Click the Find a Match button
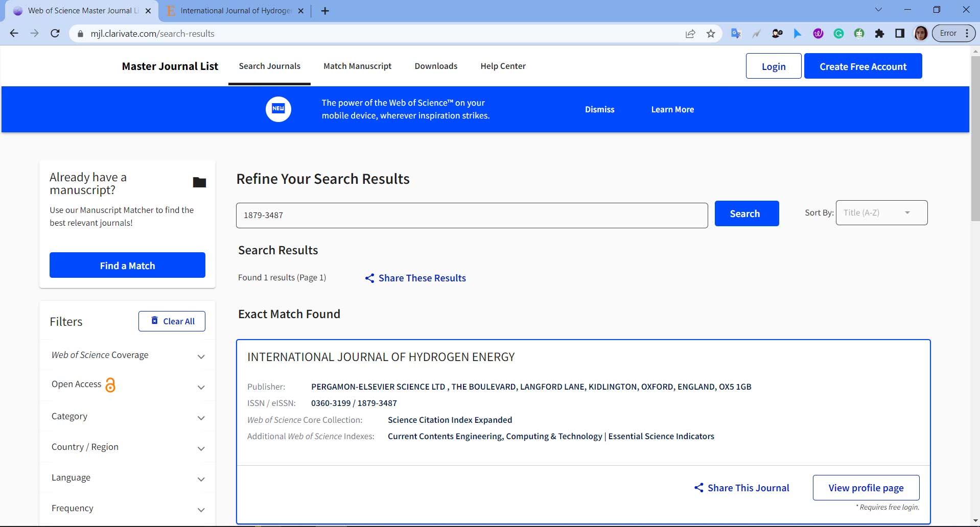Viewport: 980px width, 527px height. 127,265
